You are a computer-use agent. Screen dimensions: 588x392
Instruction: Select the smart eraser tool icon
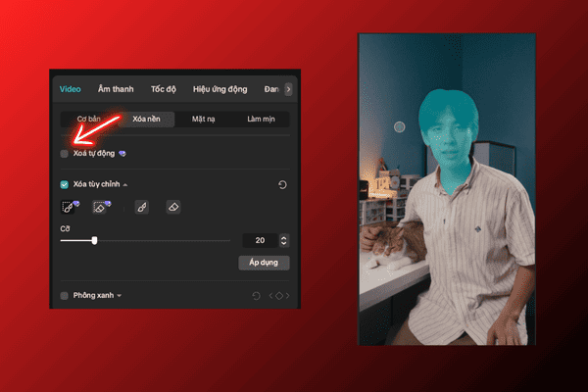[100, 208]
